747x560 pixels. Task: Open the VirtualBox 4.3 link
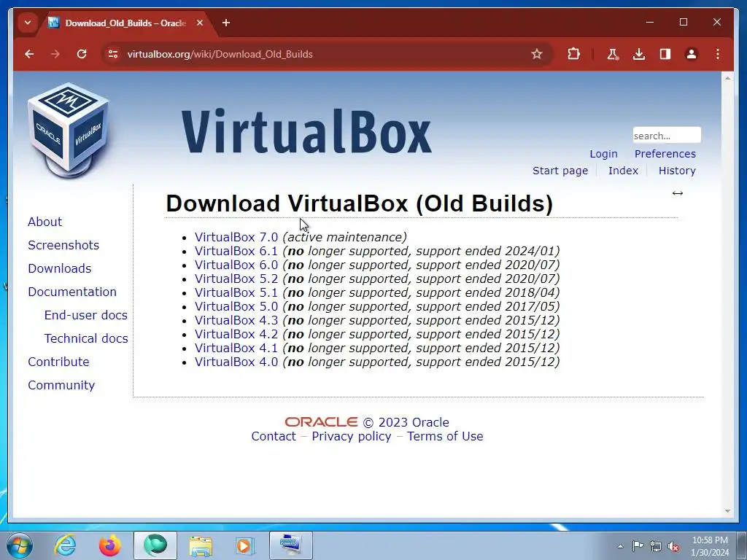(x=236, y=320)
